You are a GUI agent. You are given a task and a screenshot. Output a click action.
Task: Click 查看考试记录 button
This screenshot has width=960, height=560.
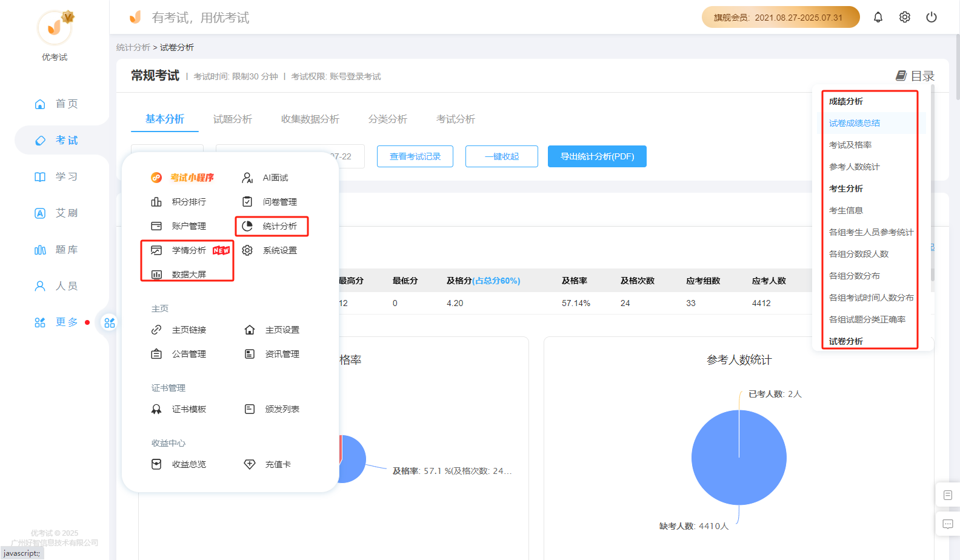tap(415, 156)
